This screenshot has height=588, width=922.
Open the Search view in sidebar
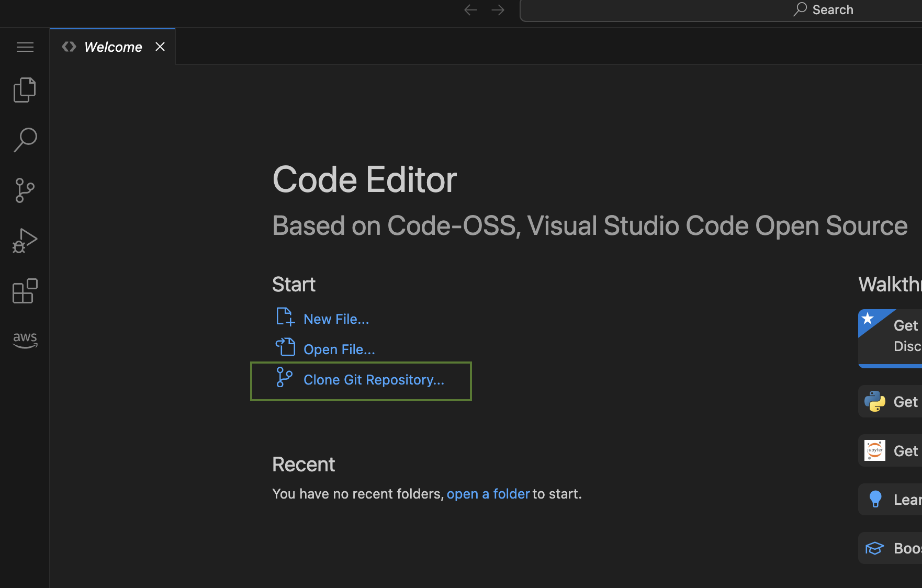pos(25,140)
